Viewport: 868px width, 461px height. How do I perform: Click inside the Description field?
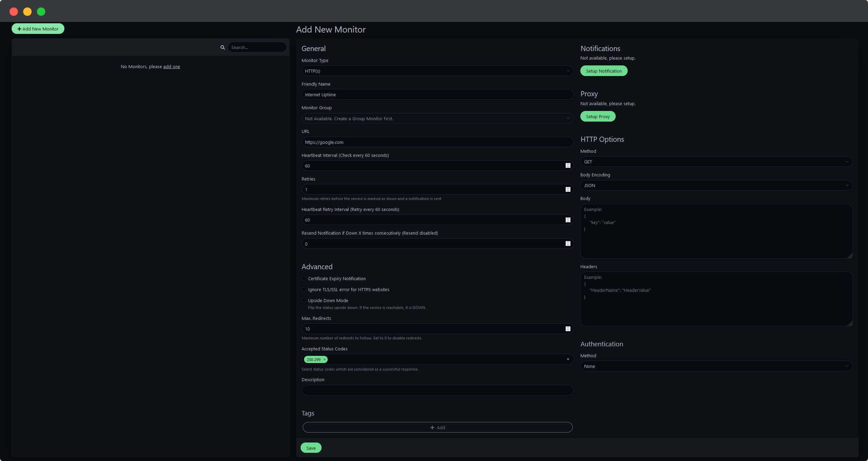pyautogui.click(x=437, y=390)
